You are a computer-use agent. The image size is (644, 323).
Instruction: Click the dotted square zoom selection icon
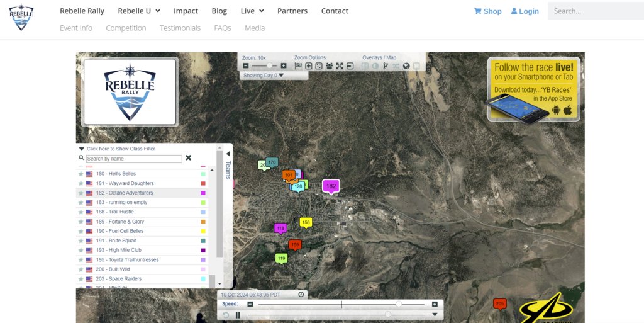point(319,65)
